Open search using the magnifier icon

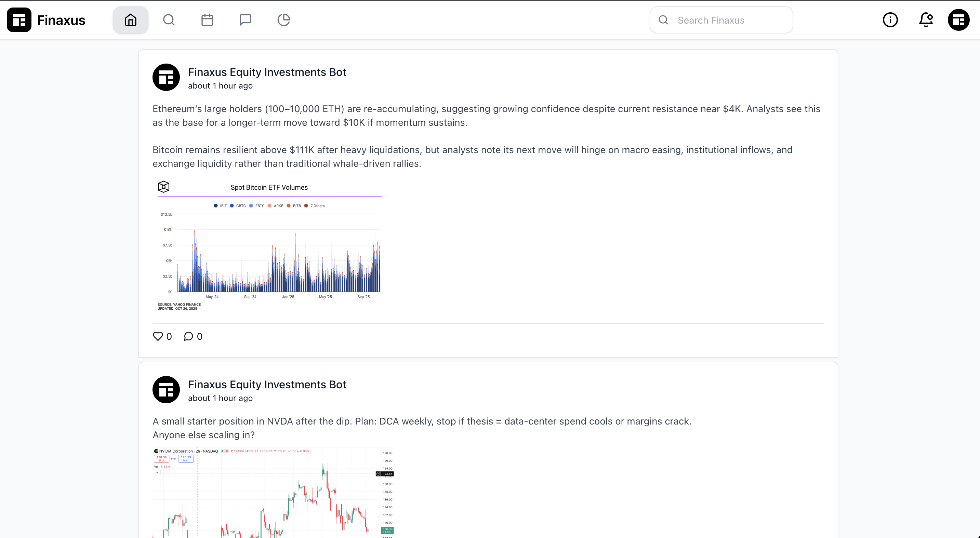point(169,20)
